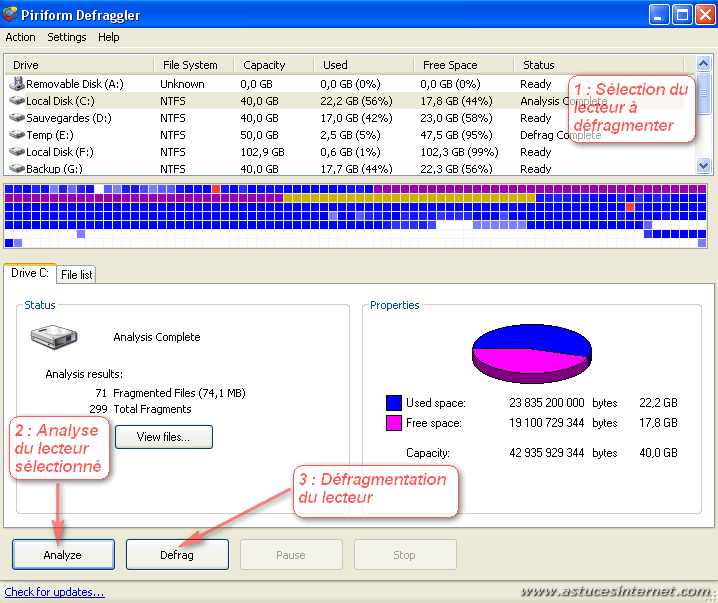The width and height of the screenshot is (718, 603).
Task: Sort by the Used column header
Action: click(x=364, y=65)
